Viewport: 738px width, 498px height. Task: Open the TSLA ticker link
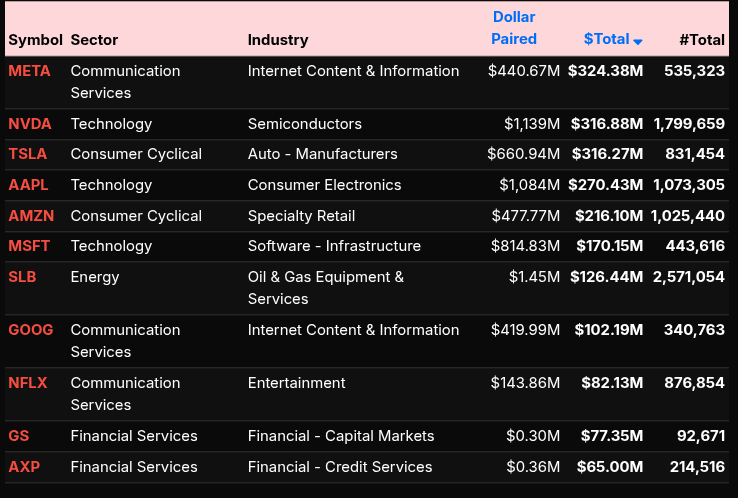coord(28,154)
